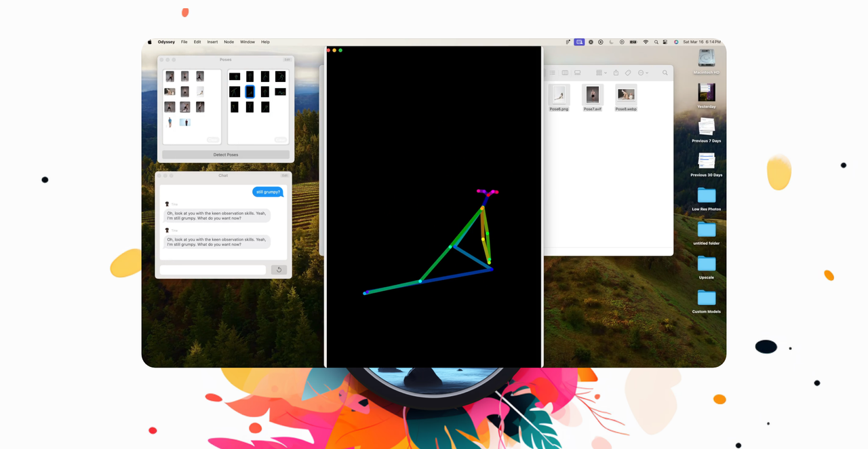Switch Finder window to gallery view

coord(578,73)
